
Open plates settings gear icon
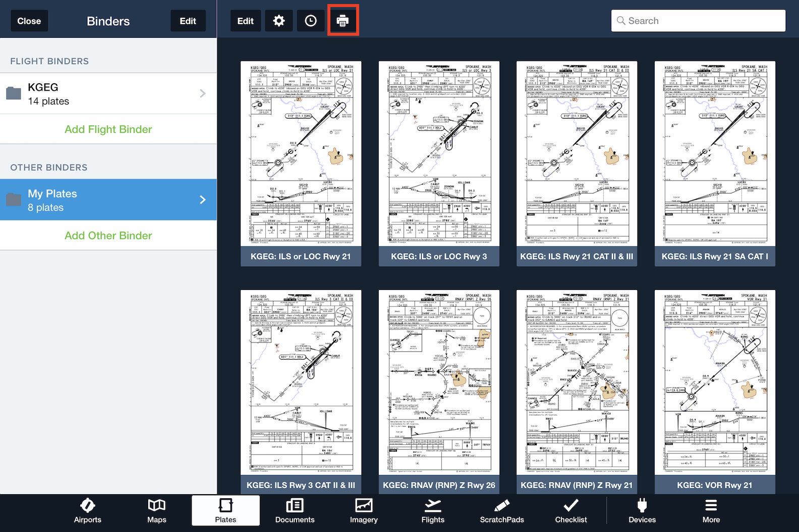click(x=279, y=21)
